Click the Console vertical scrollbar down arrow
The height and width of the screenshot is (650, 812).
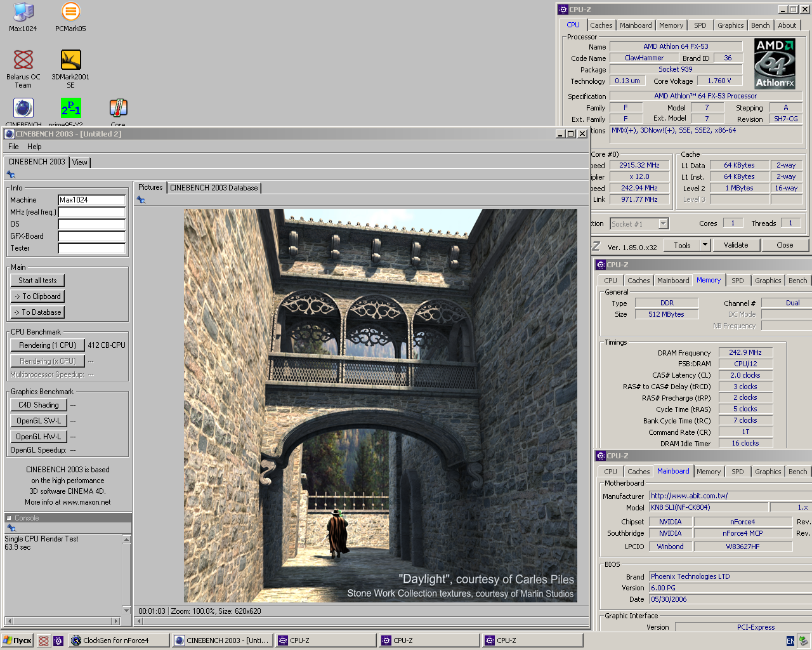[x=126, y=611]
